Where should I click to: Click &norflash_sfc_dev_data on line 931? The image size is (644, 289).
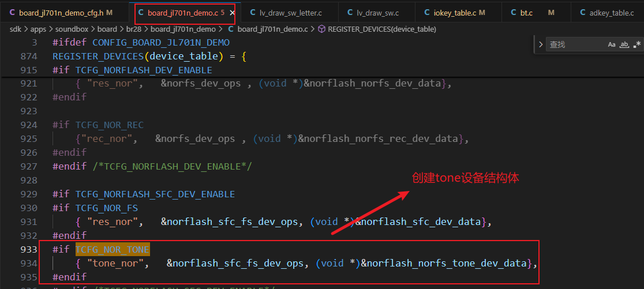(x=418, y=222)
